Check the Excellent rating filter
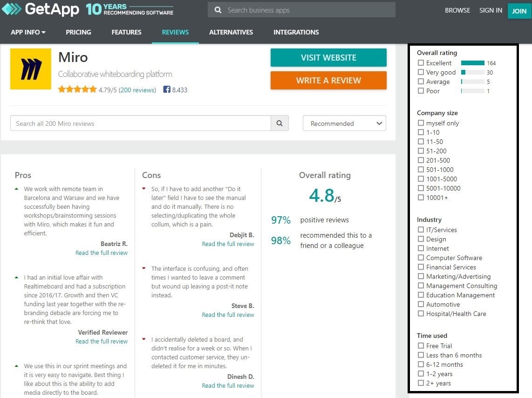The height and width of the screenshot is (398, 532). [x=421, y=63]
